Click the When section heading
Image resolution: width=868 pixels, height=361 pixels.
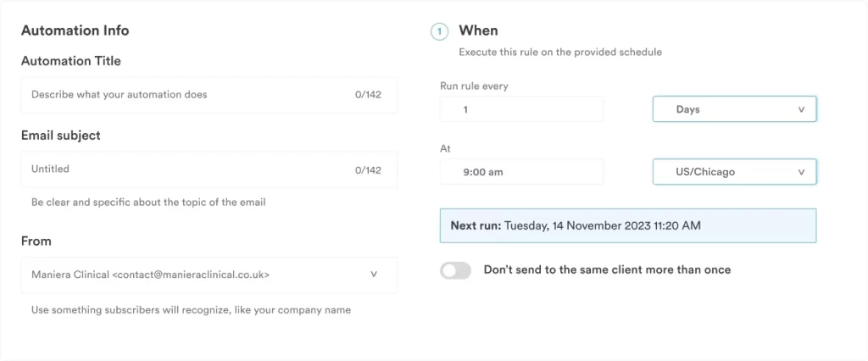478,31
